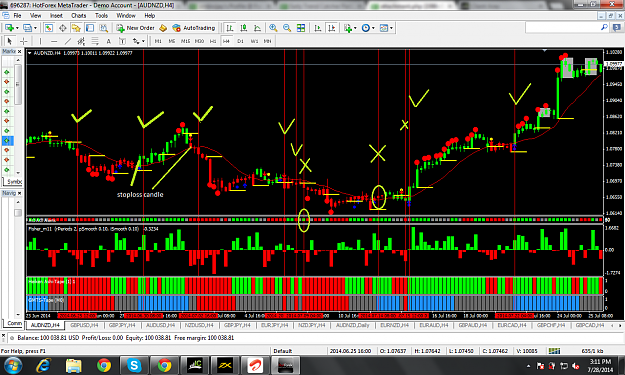The height and width of the screenshot is (375, 625).
Task: Open the Periods clock dropdown
Action: point(368,28)
